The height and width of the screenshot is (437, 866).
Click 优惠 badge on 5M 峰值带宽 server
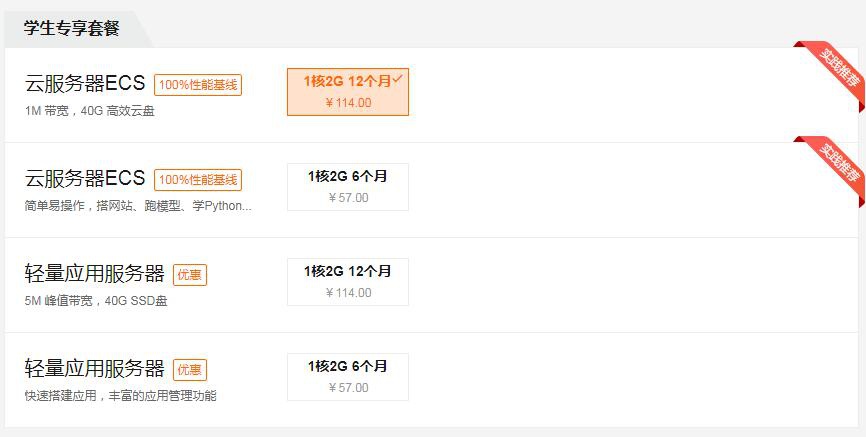[x=190, y=275]
